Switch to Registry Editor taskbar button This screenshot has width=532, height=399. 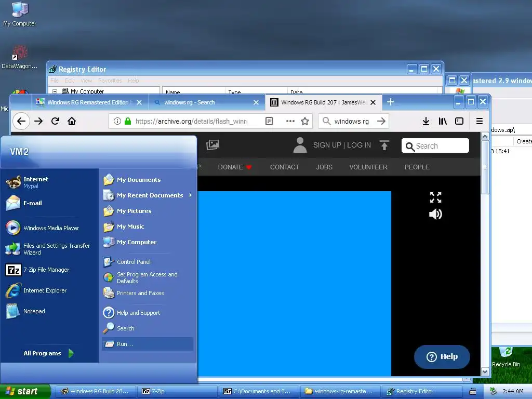coord(422,391)
